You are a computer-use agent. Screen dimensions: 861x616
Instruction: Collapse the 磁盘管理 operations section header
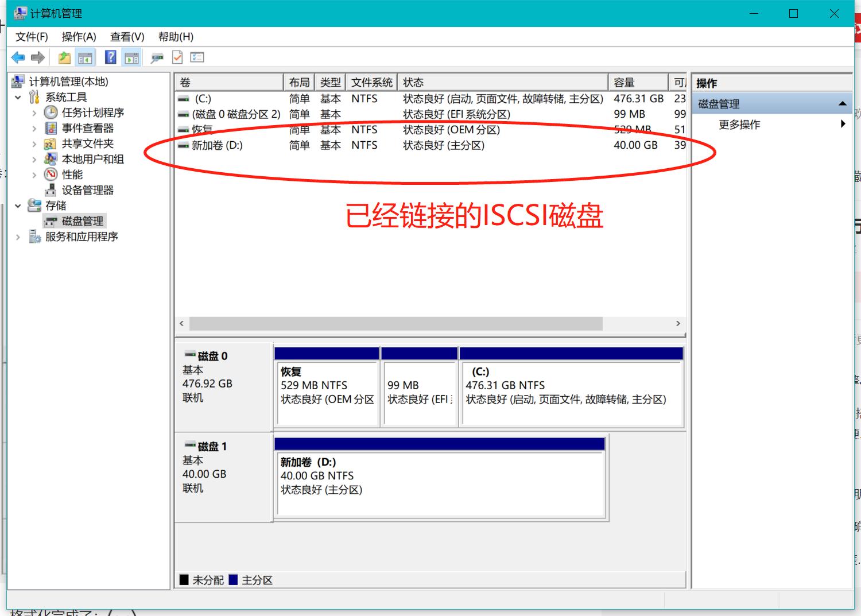pos(843,103)
